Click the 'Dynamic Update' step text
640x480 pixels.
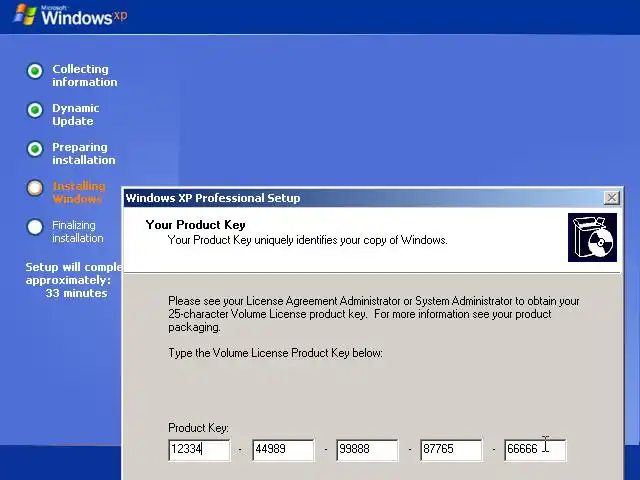[76, 115]
